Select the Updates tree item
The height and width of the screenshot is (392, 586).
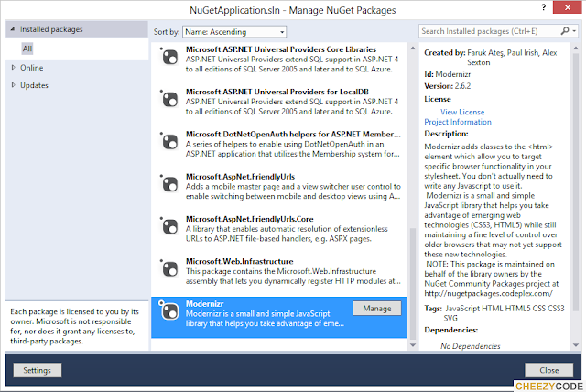tap(35, 85)
